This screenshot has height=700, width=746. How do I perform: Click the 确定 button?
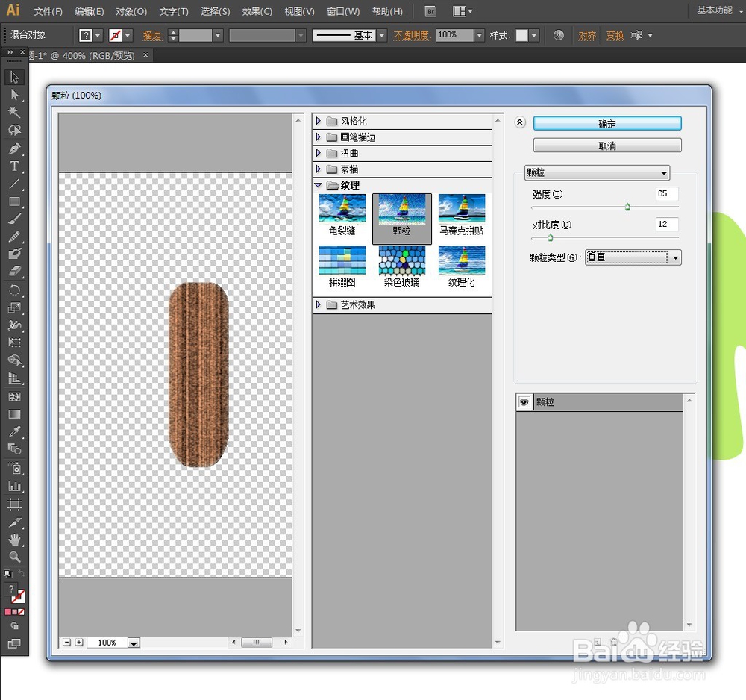(x=607, y=124)
